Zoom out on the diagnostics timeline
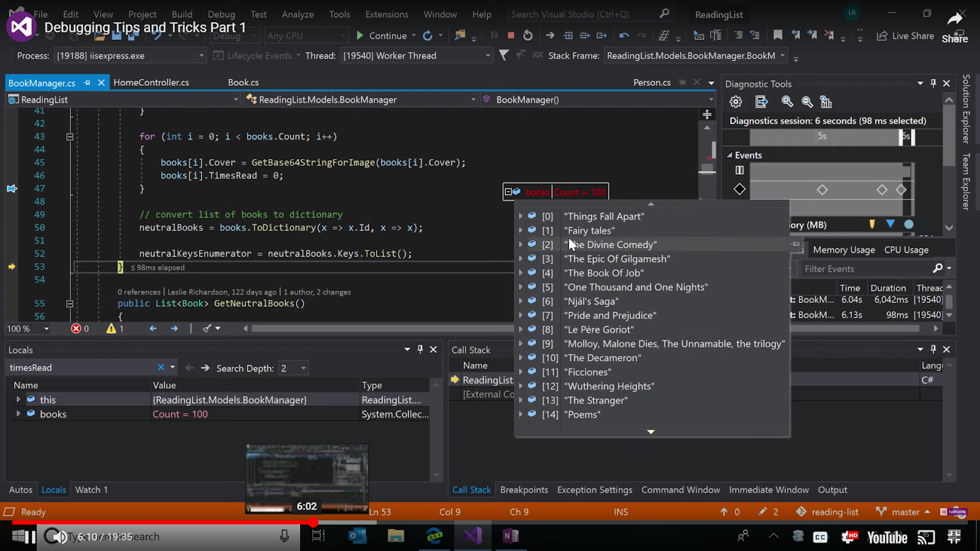Screen dimensions: 980x551 [807, 102]
